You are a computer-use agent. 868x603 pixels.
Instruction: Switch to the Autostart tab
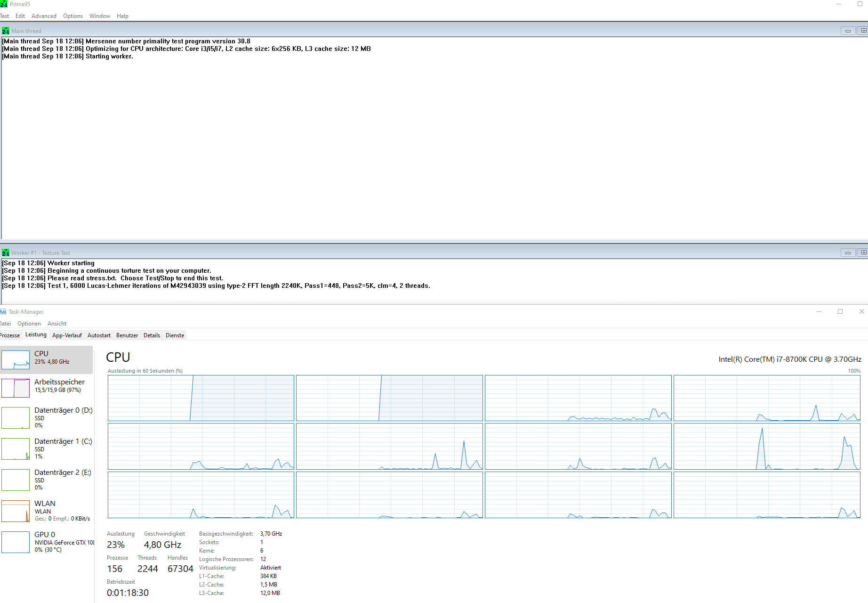99,335
